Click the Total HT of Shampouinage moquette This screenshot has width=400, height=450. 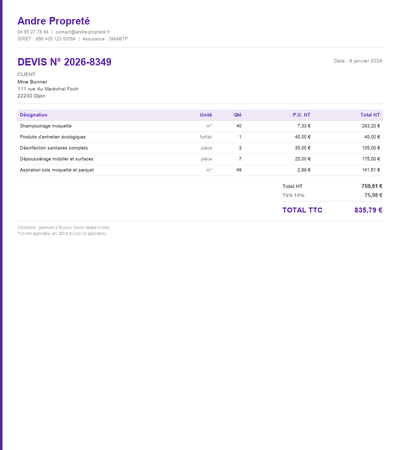click(371, 126)
